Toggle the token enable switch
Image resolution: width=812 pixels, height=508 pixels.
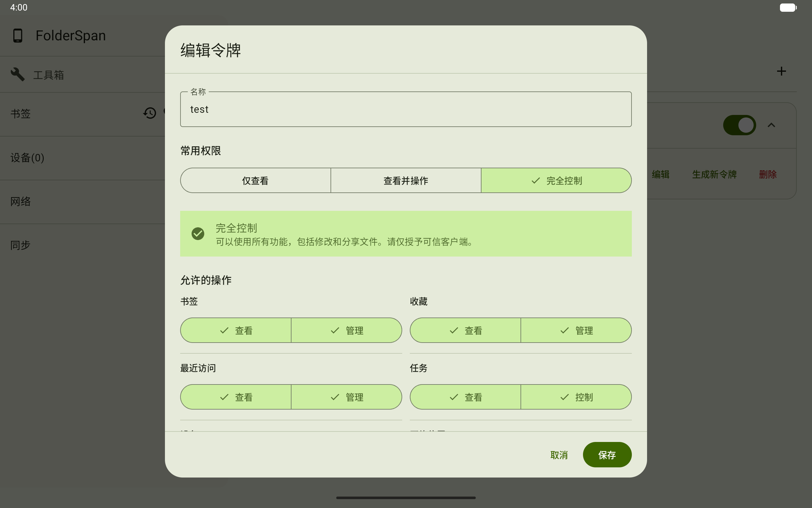click(739, 125)
